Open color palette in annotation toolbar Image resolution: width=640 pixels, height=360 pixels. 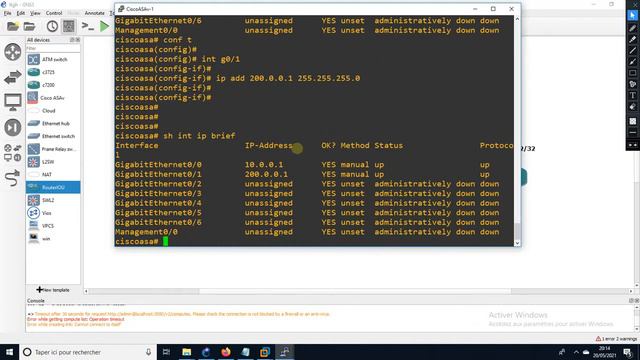[x=633, y=121]
